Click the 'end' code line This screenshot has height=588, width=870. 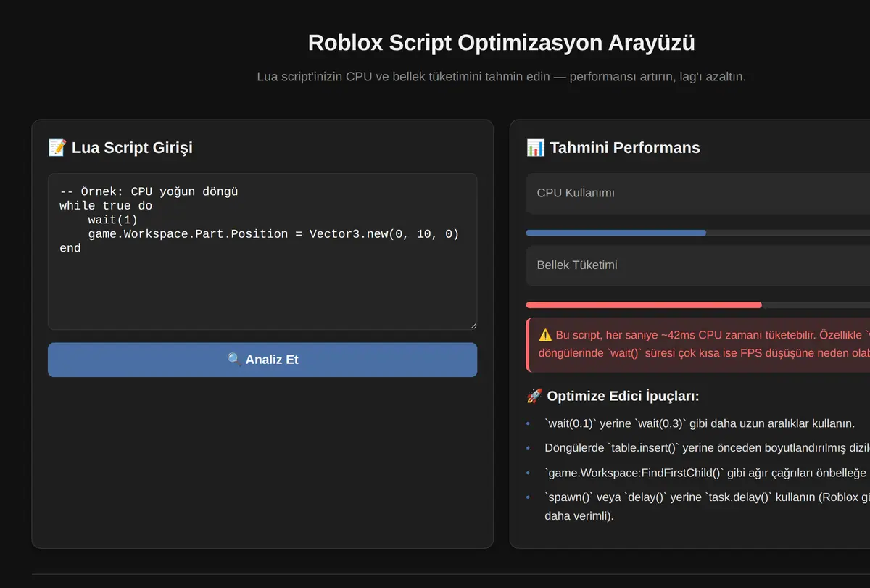[70, 248]
